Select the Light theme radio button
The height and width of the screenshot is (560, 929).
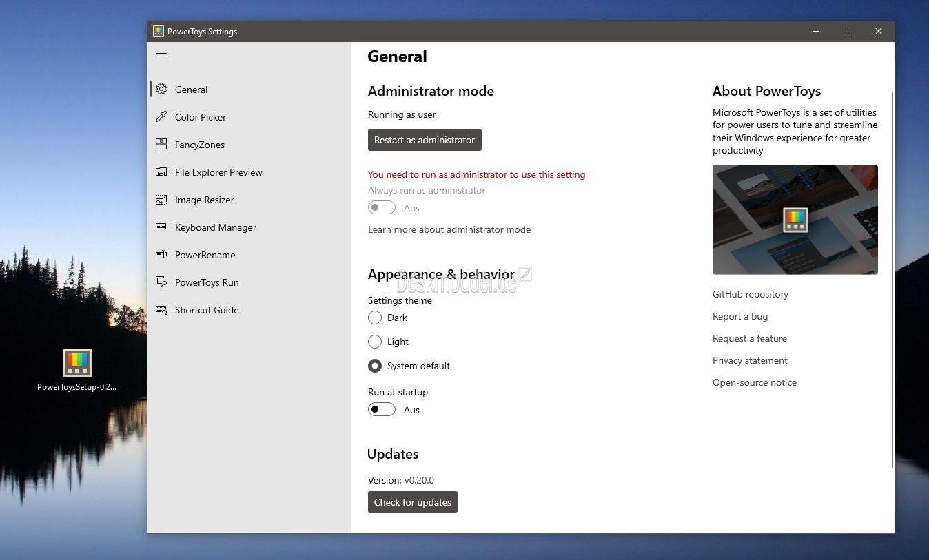click(375, 342)
